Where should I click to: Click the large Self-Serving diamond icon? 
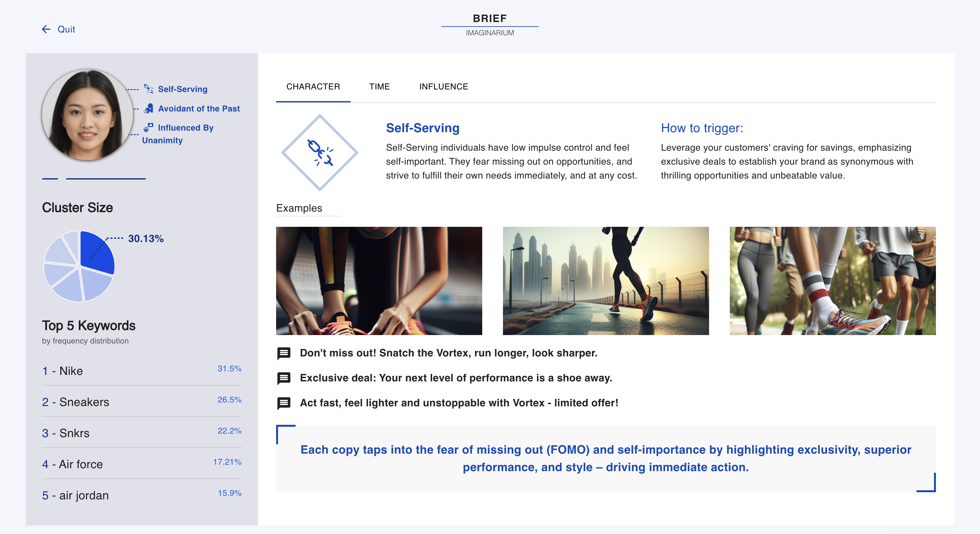320,153
